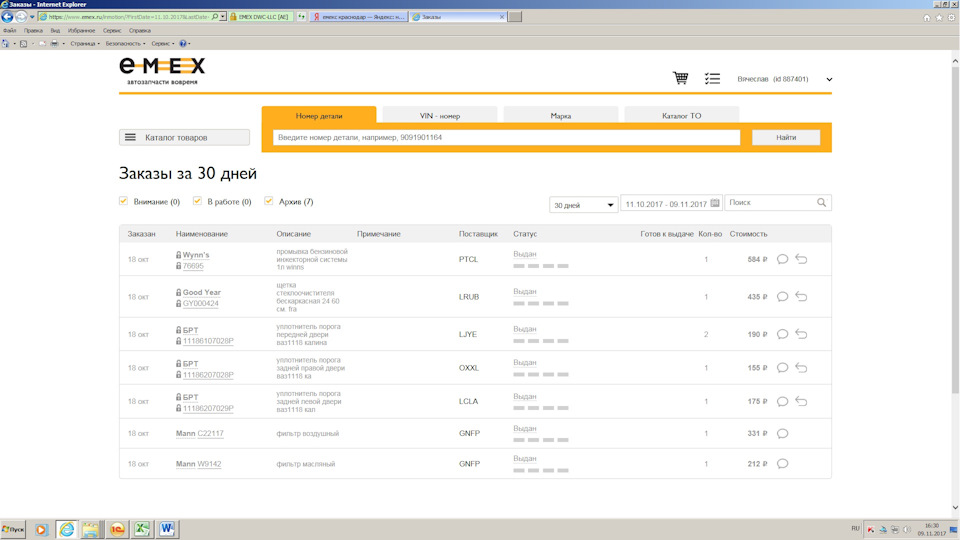Viewport: 960px width, 540px height.
Task: Open Выдан status link for PTCL row
Action: click(x=525, y=253)
